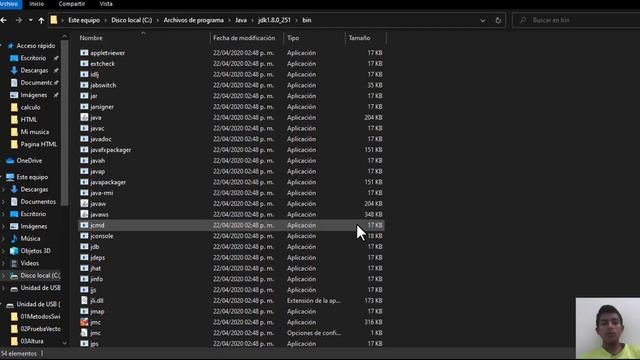
Task: Expand the Imágenes node under Este equipo
Action: tap(4, 227)
